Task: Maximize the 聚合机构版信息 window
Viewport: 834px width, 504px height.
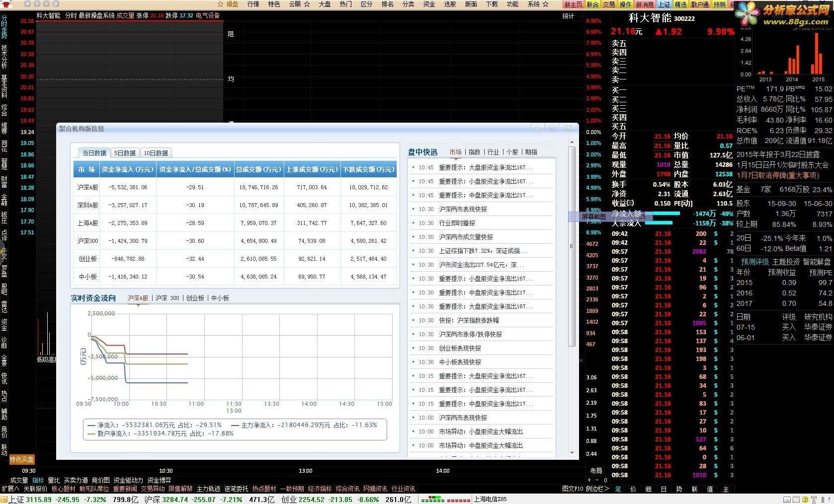Action: coord(552,128)
